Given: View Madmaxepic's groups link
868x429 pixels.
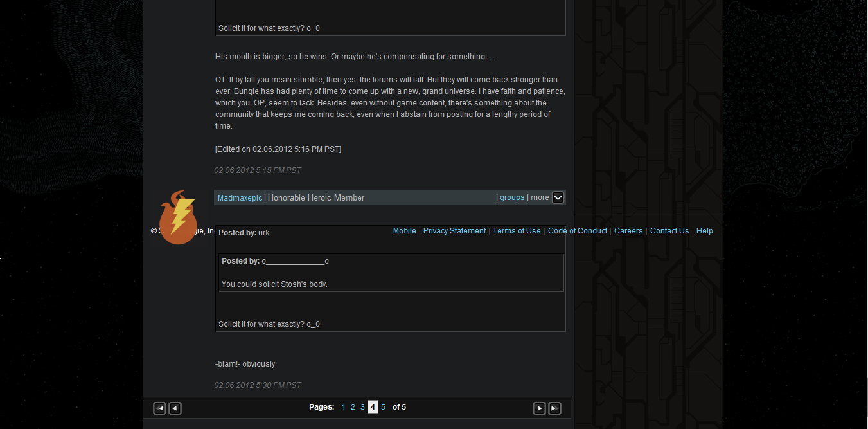Looking at the screenshot, I should tap(512, 197).
